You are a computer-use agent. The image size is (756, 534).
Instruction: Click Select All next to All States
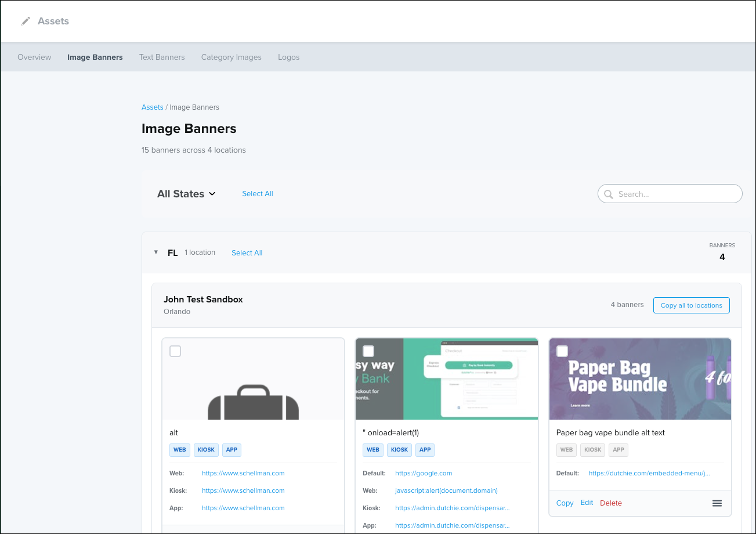tap(258, 194)
